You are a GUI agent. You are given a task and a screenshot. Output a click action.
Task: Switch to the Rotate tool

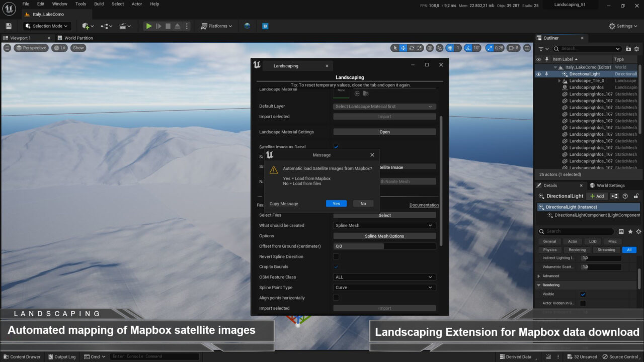[x=412, y=48]
